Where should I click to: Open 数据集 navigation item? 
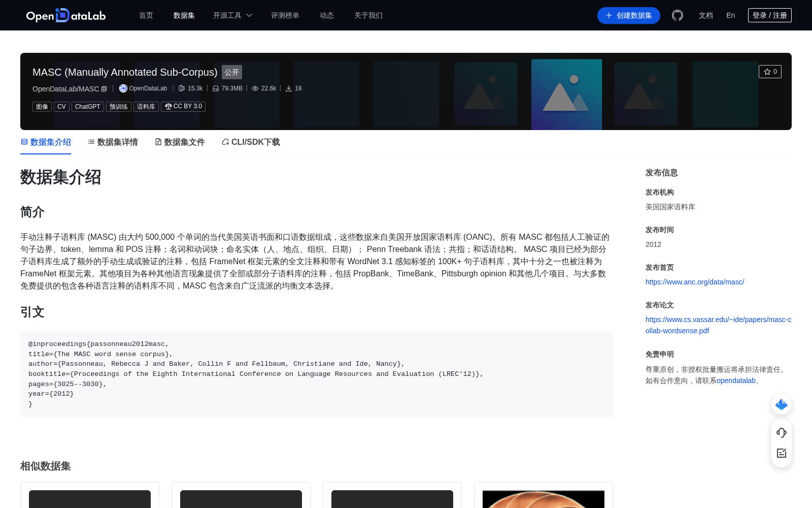point(184,15)
